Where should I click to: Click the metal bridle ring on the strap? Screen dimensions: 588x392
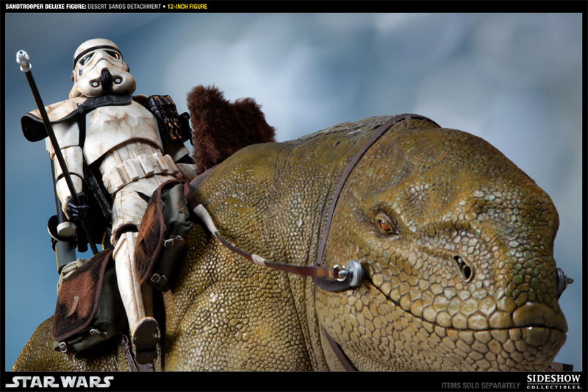(354, 274)
